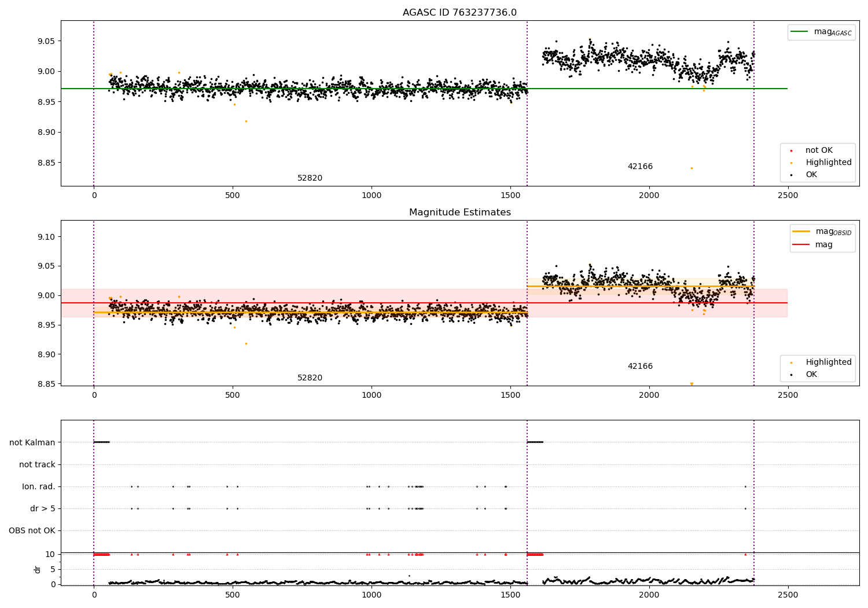Viewport: 868px width, 608px height.
Task: Click the 'Highlighted' legend entry in middle plot
Action: [822, 362]
